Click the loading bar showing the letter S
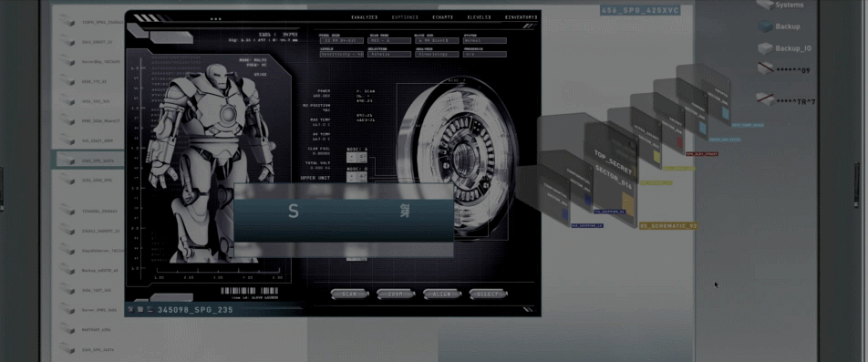This screenshot has height=362, width=868. [343, 221]
